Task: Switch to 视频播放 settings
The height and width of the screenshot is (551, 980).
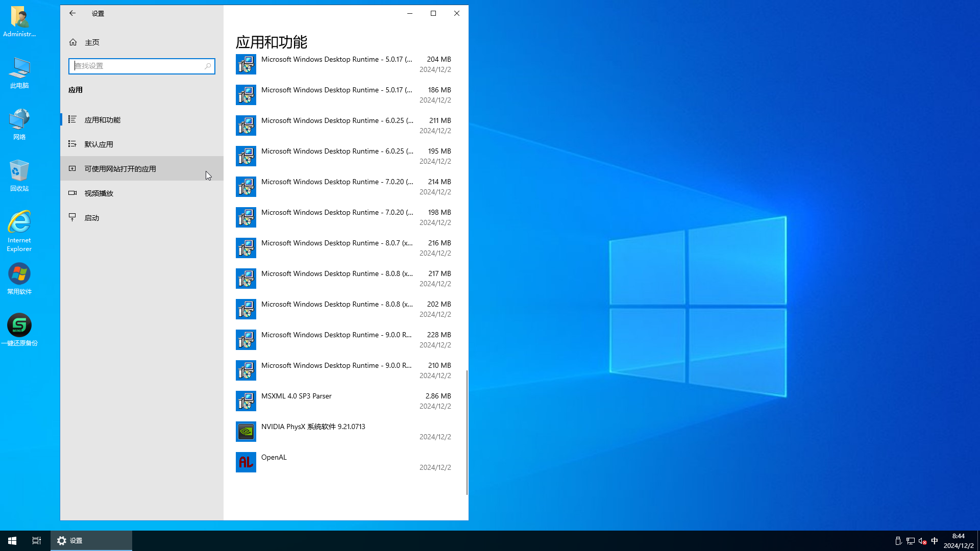Action: click(142, 193)
